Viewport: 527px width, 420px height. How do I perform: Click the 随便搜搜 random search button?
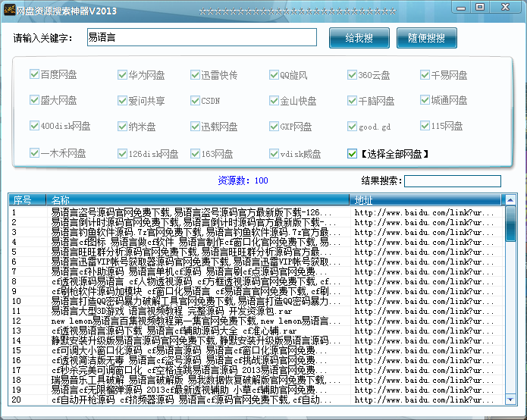coord(426,38)
